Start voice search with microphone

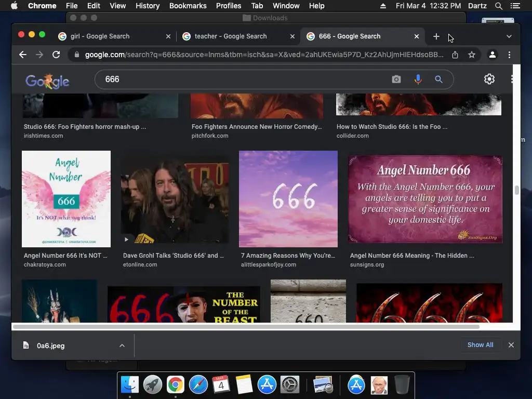[418, 79]
